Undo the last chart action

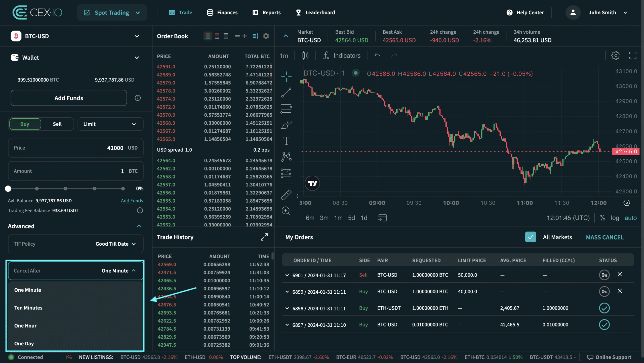[x=377, y=56]
